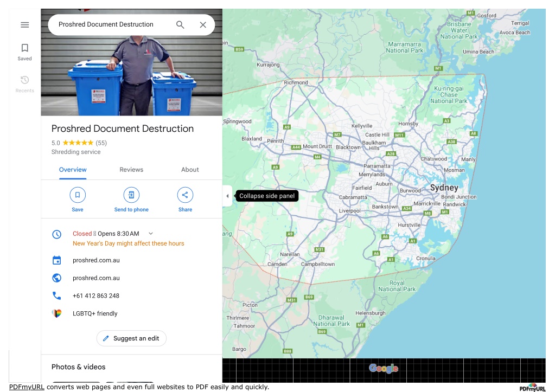Click Helensburgh label on map

click(x=370, y=313)
